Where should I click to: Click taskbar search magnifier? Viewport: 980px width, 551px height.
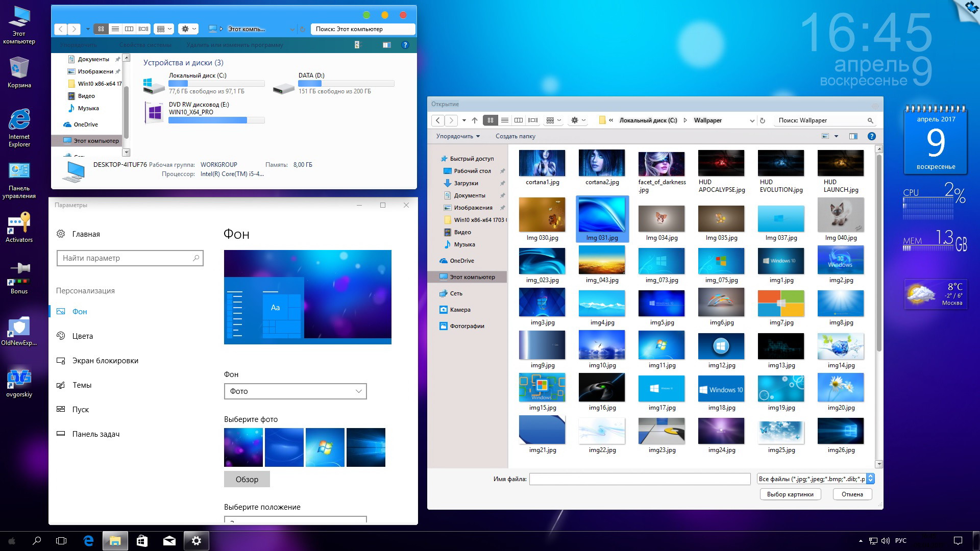point(36,541)
